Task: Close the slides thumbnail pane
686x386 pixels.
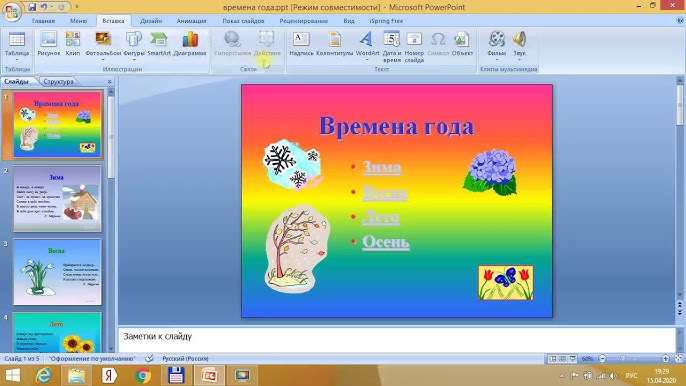Action: click(x=109, y=81)
